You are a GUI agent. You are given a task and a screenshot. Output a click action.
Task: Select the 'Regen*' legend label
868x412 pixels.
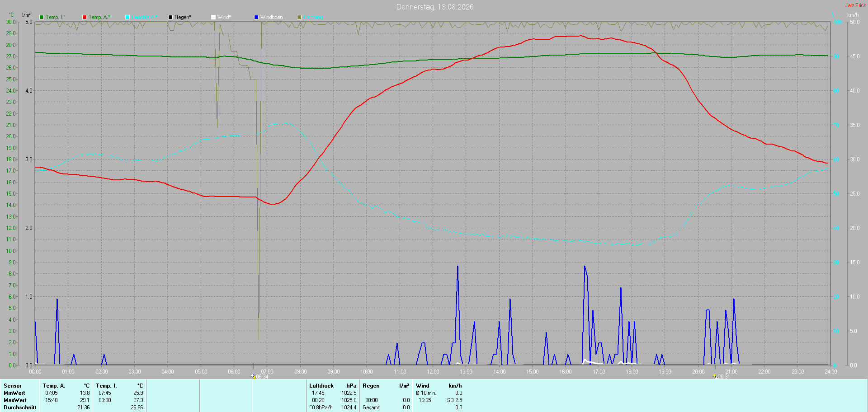(183, 17)
